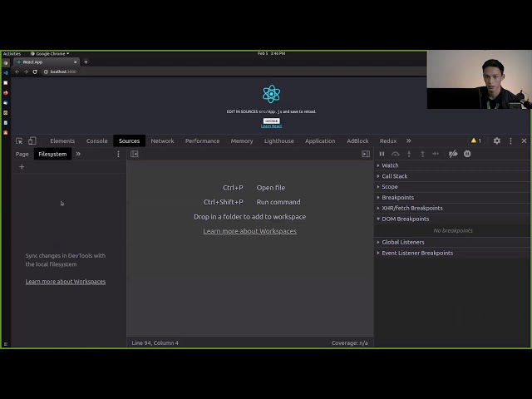The image size is (532, 399).
Task: Open the Network tab
Action: [x=162, y=140]
